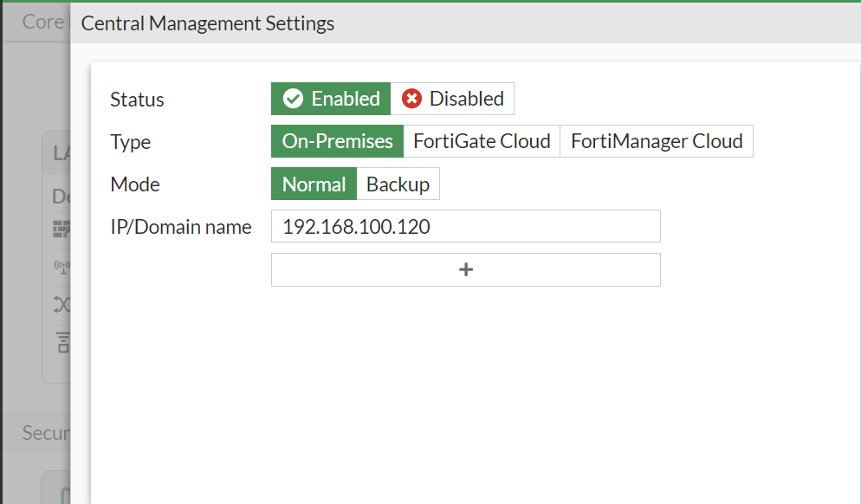The image size is (861, 504).
Task: Click the green checkmark icon on Enabled
Action: tap(294, 98)
